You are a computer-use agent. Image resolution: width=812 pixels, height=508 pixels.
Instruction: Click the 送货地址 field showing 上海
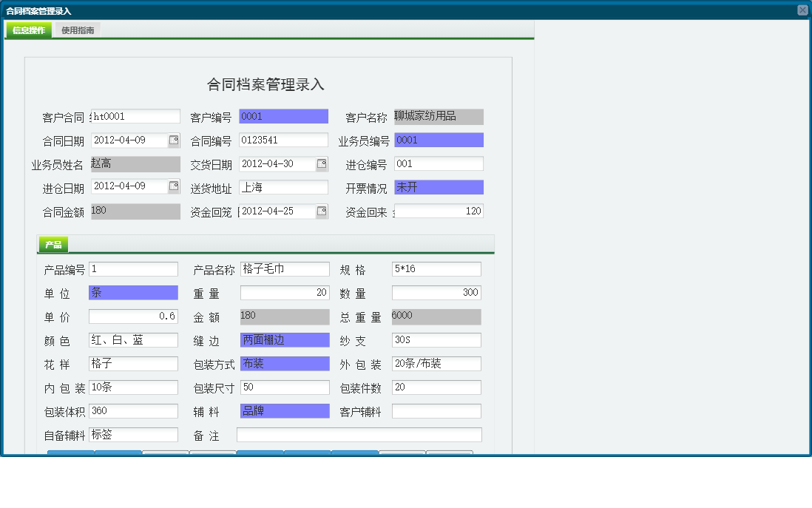click(285, 187)
